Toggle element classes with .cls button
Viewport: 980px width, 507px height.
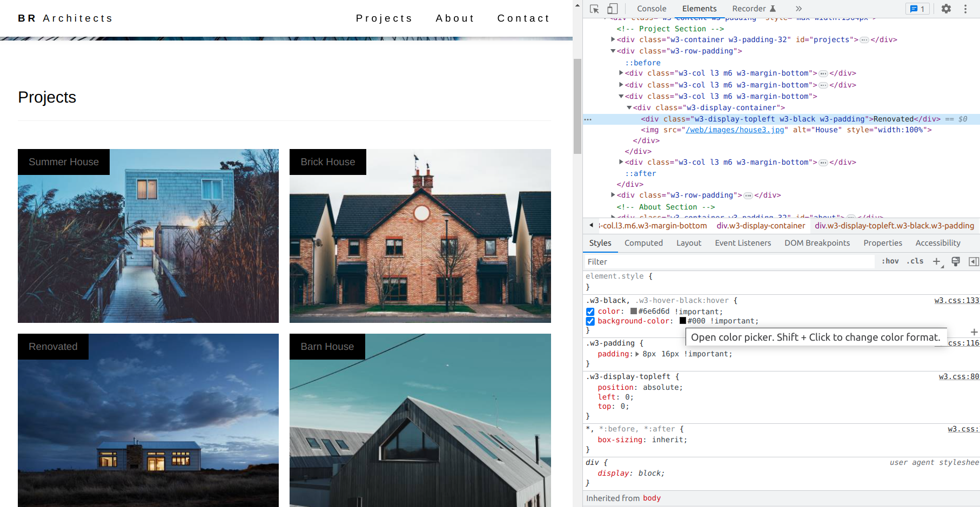tap(915, 261)
